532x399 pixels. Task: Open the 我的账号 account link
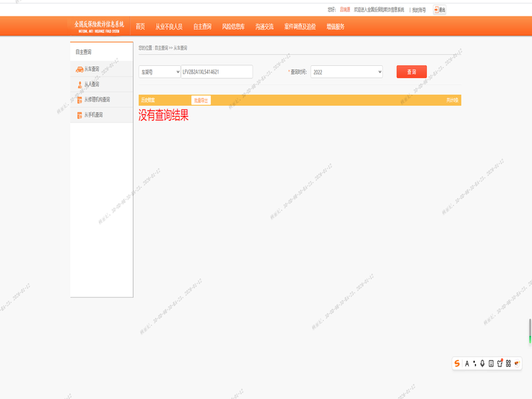click(x=419, y=10)
